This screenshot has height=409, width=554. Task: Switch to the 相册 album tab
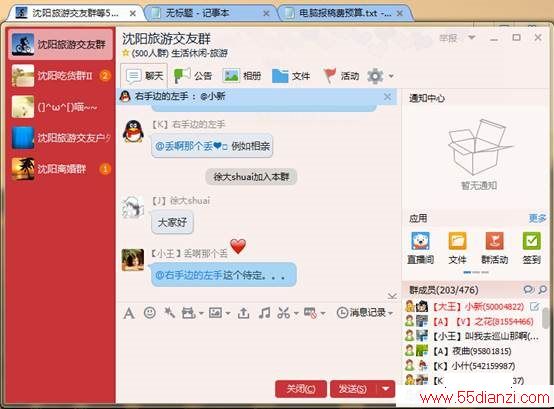pos(242,76)
